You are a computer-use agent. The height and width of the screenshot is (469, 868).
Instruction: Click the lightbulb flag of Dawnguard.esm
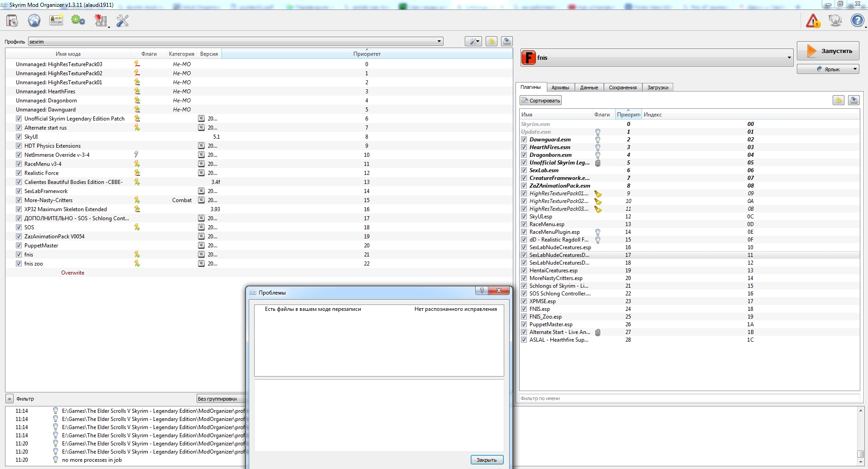(x=598, y=140)
